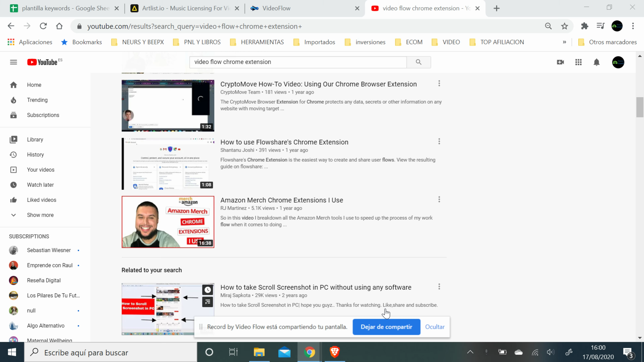This screenshot has height=362, width=644.
Task: Open the CryptoMove Team channel link
Action: (240, 92)
